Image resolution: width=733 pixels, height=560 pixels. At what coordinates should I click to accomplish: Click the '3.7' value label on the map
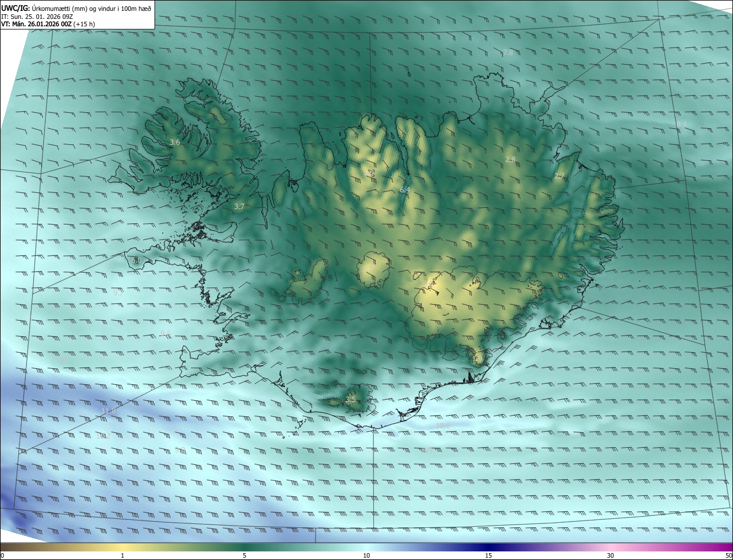(239, 206)
